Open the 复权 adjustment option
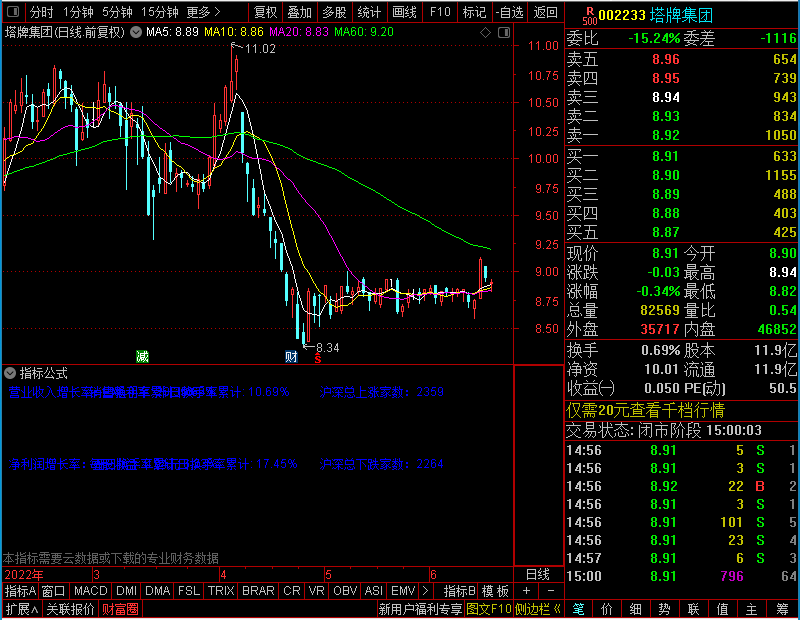 coord(265,12)
